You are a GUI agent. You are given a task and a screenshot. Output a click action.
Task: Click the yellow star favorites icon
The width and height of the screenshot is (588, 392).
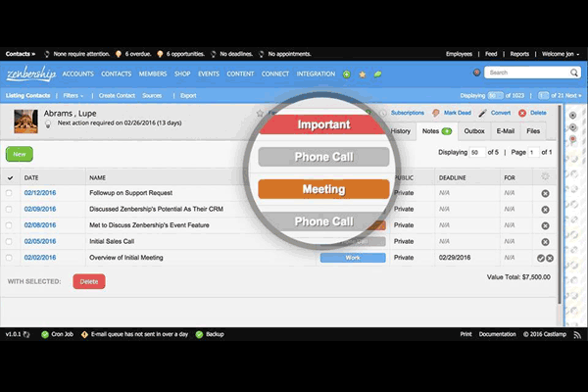click(x=362, y=73)
